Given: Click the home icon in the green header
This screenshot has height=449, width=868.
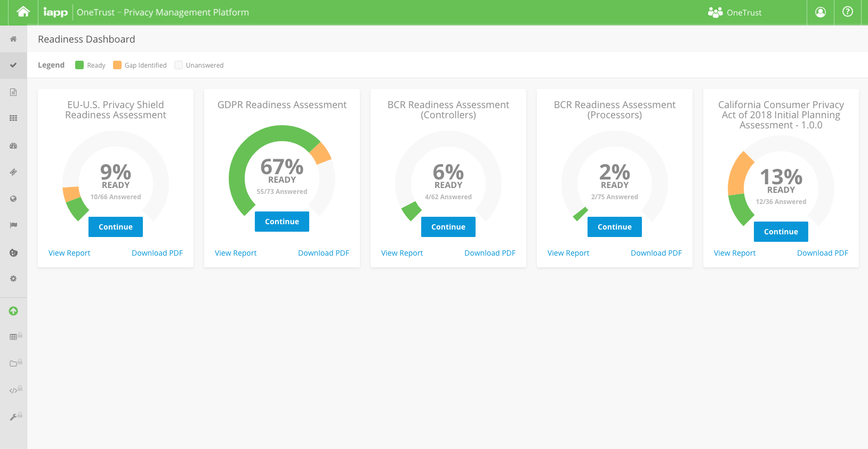Looking at the screenshot, I should point(23,12).
